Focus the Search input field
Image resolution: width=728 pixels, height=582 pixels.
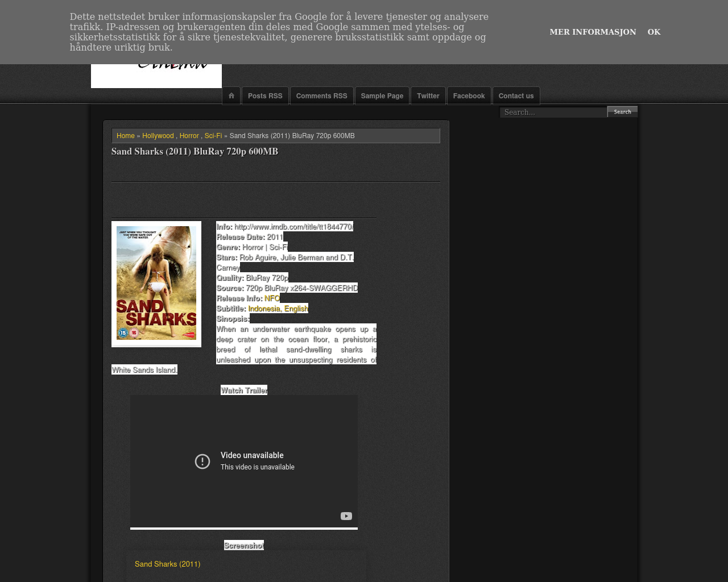click(553, 112)
